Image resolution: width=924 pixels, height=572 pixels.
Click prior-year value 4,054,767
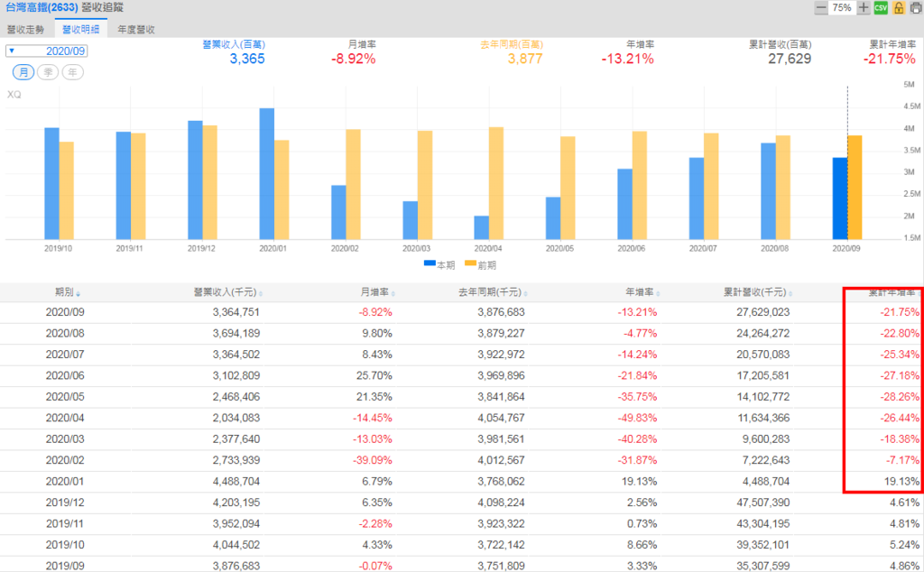click(501, 419)
